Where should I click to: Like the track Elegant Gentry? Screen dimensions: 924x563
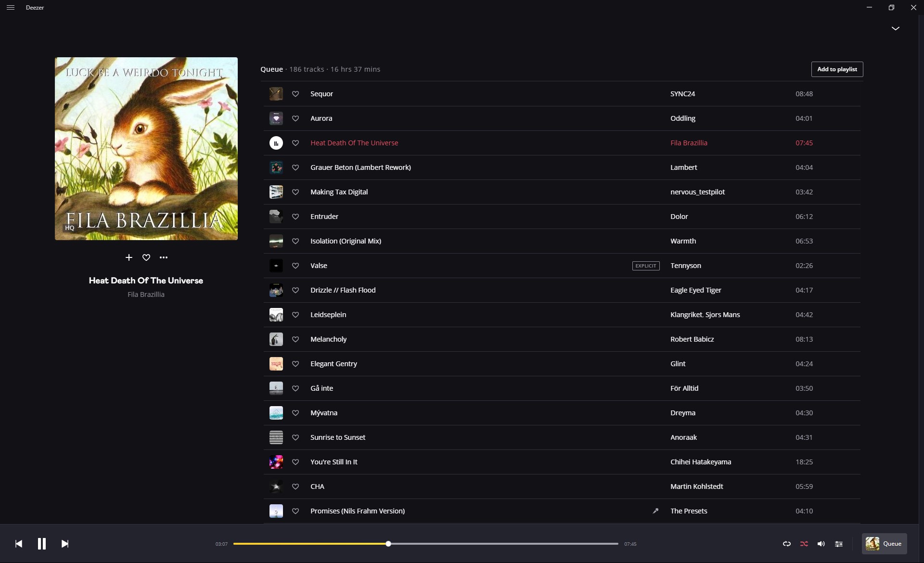coord(295,364)
